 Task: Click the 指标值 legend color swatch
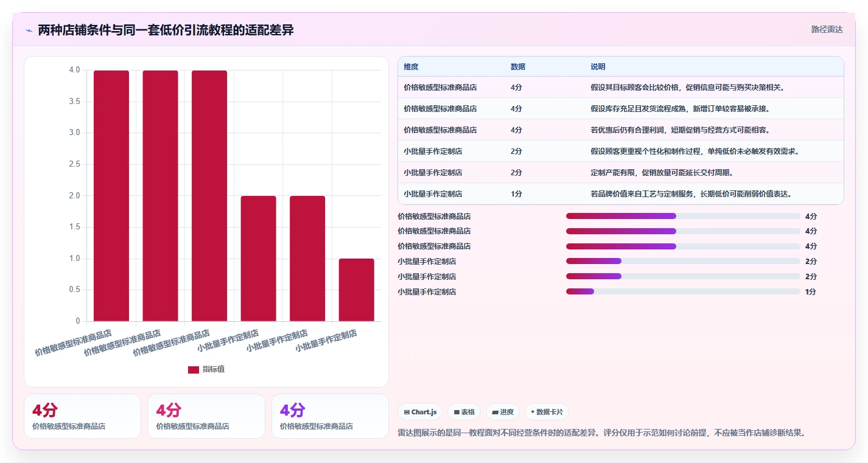click(x=194, y=369)
